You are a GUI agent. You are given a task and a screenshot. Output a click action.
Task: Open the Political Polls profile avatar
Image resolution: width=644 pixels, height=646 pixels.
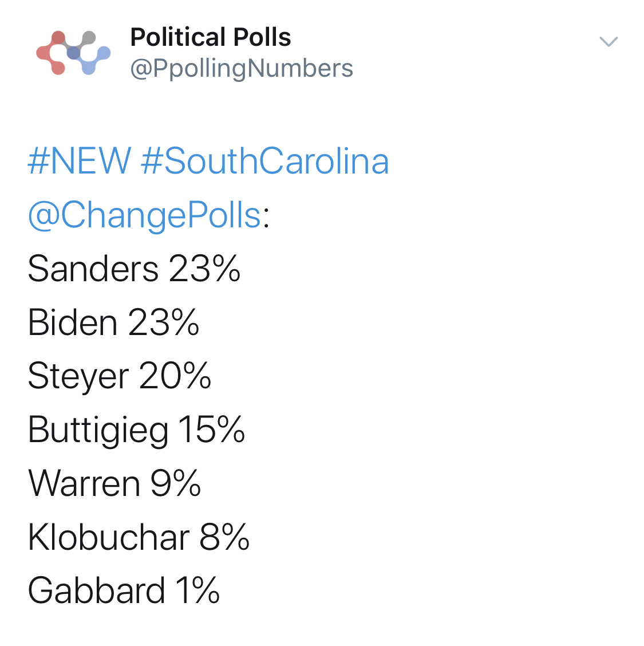(73, 53)
